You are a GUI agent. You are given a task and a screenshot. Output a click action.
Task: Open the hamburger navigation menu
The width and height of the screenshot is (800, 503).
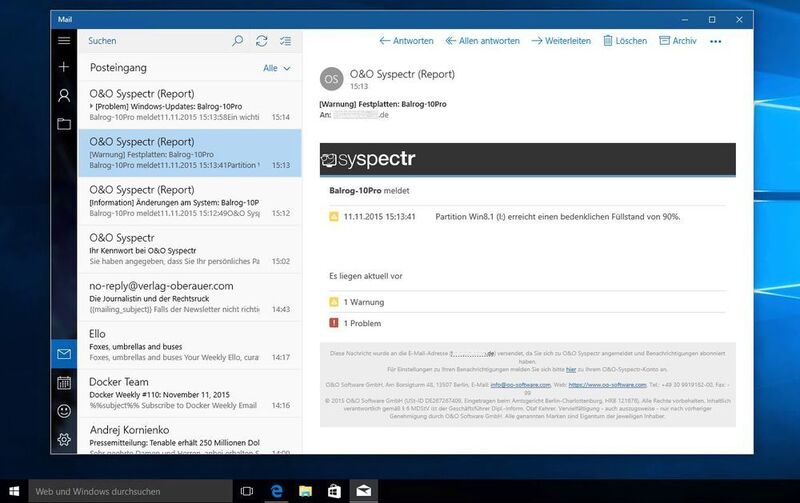64,40
